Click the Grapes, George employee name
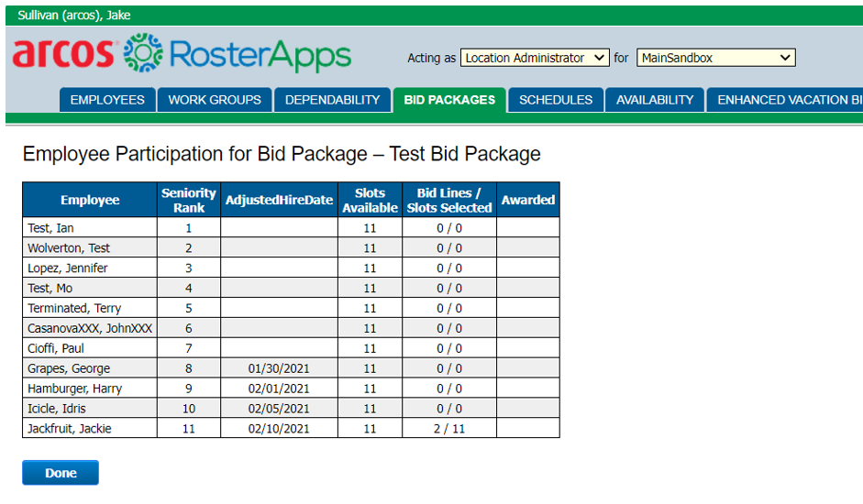 pyautogui.click(x=69, y=368)
